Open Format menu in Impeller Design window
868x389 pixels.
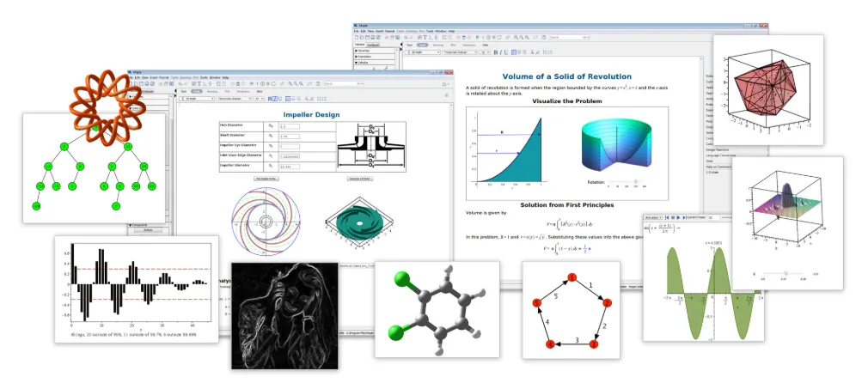tap(164, 77)
